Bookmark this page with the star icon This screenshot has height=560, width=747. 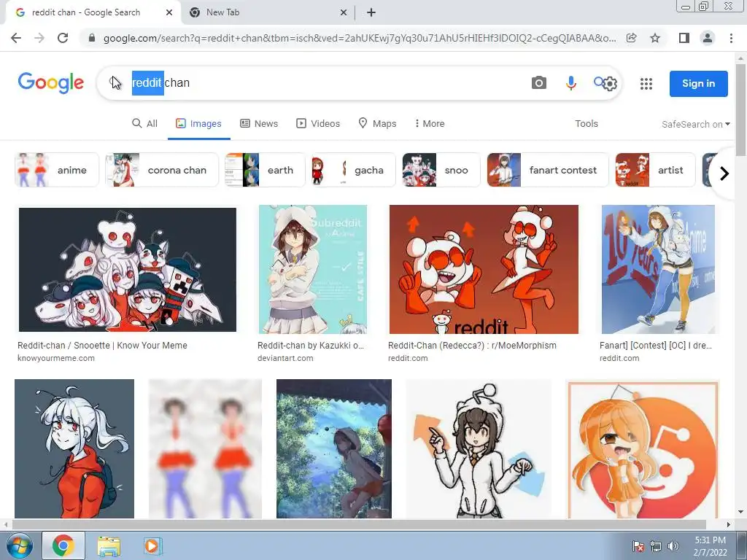click(655, 38)
